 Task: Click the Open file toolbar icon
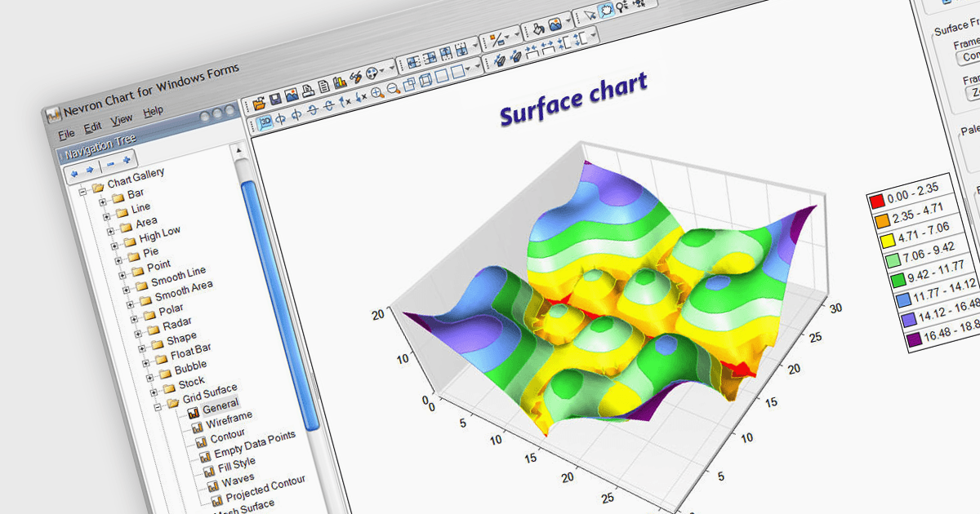(x=259, y=103)
